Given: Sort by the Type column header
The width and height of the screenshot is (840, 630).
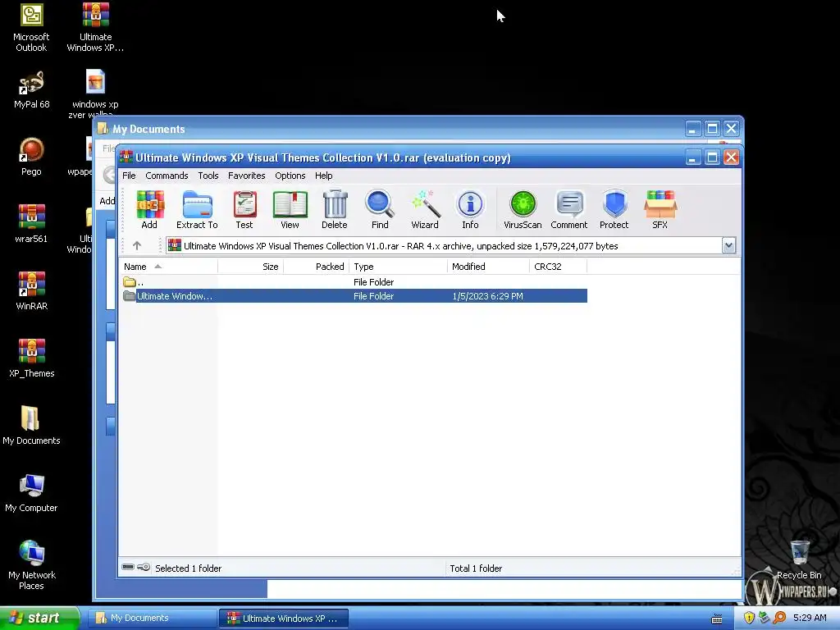Looking at the screenshot, I should pyautogui.click(x=398, y=267).
